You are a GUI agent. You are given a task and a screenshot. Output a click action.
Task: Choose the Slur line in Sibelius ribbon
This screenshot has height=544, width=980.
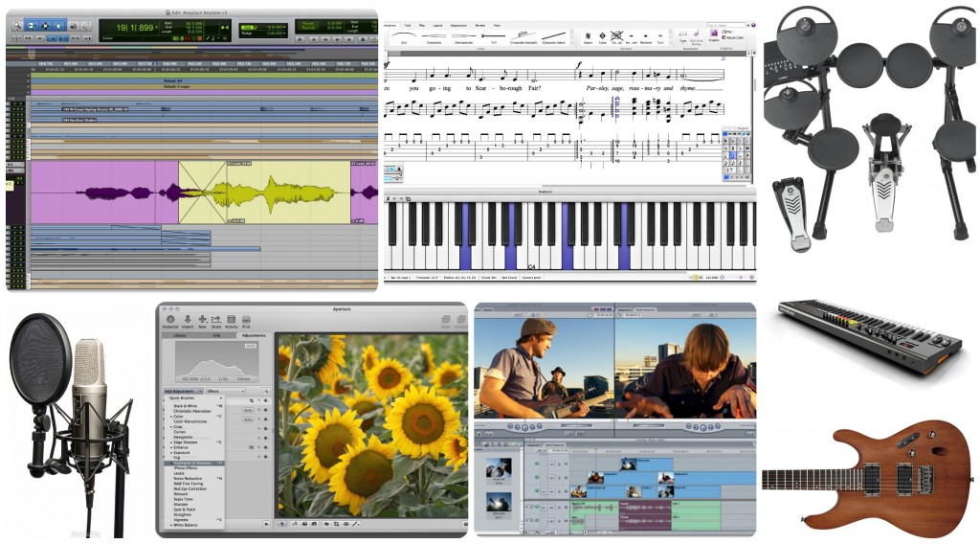click(x=404, y=38)
